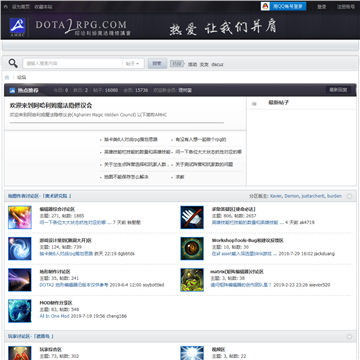Click the AMHC logo icon in header
The image size is (360, 360).
pyautogui.click(x=17, y=27)
